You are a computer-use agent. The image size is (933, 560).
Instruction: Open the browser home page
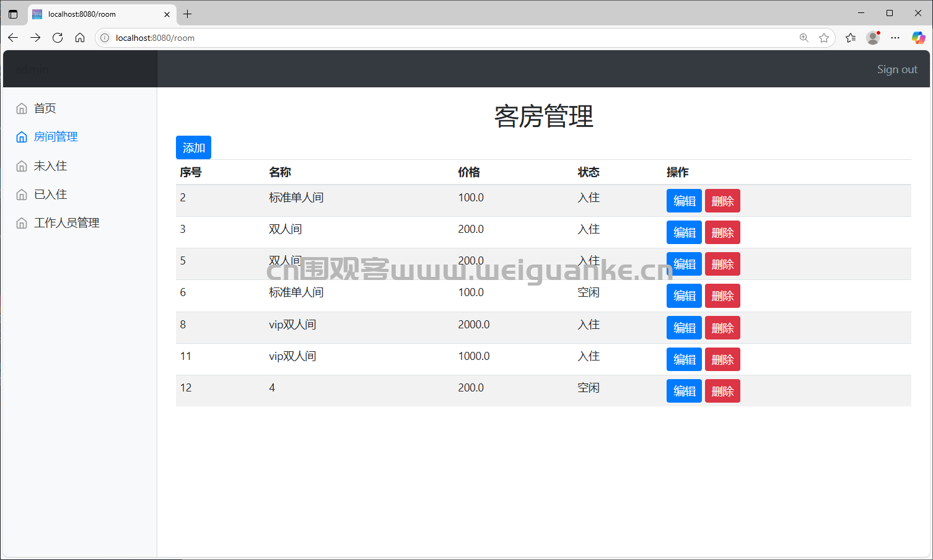click(x=80, y=38)
